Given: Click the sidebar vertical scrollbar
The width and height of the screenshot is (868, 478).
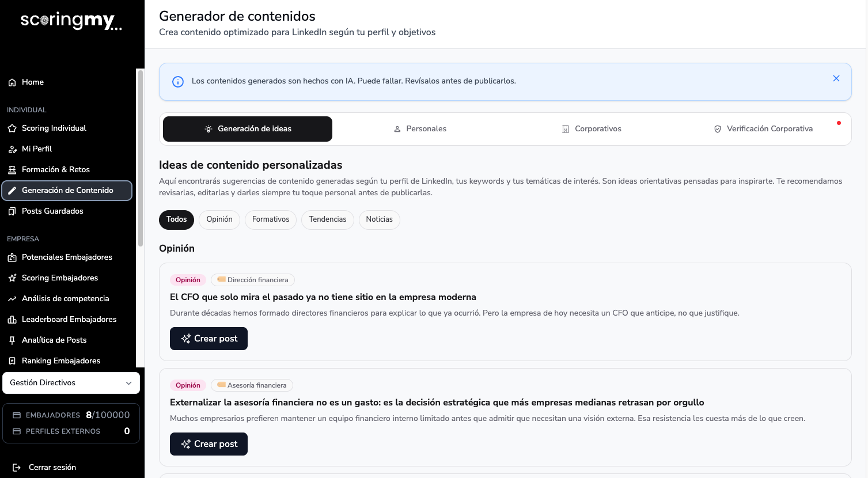Looking at the screenshot, I should pyautogui.click(x=140, y=158).
